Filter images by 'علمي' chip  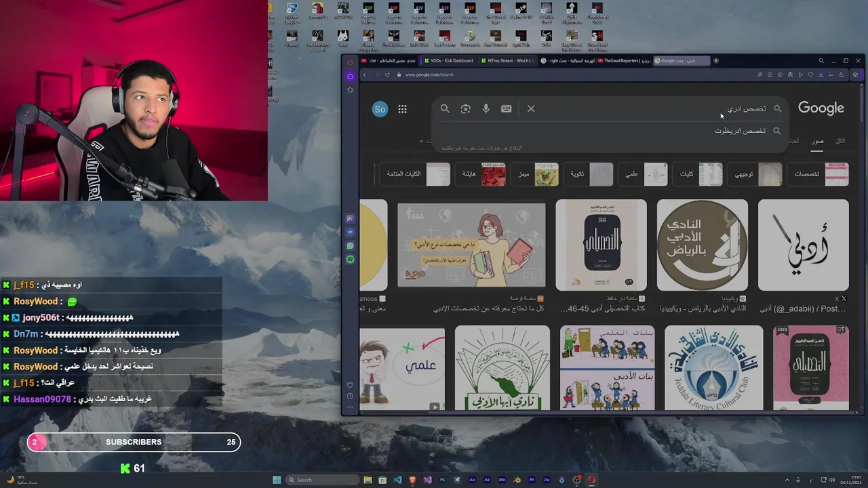click(x=644, y=174)
